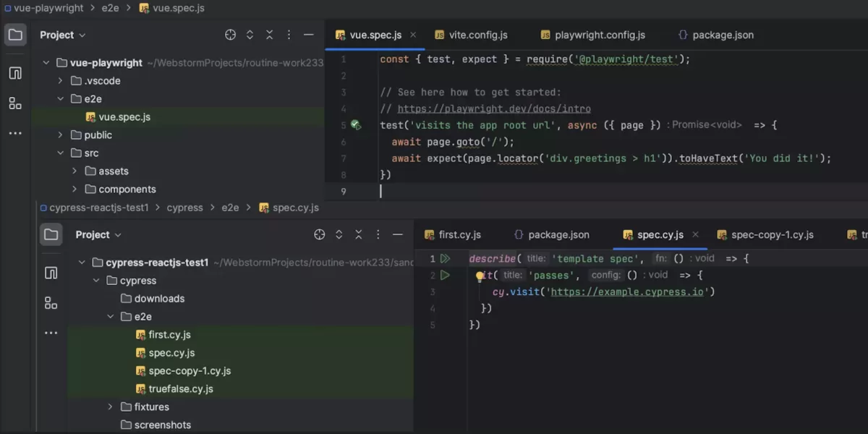Viewport: 868px width, 434px height.
Task: Place cursor on line 9 of vue.spec.js
Action: point(597,192)
